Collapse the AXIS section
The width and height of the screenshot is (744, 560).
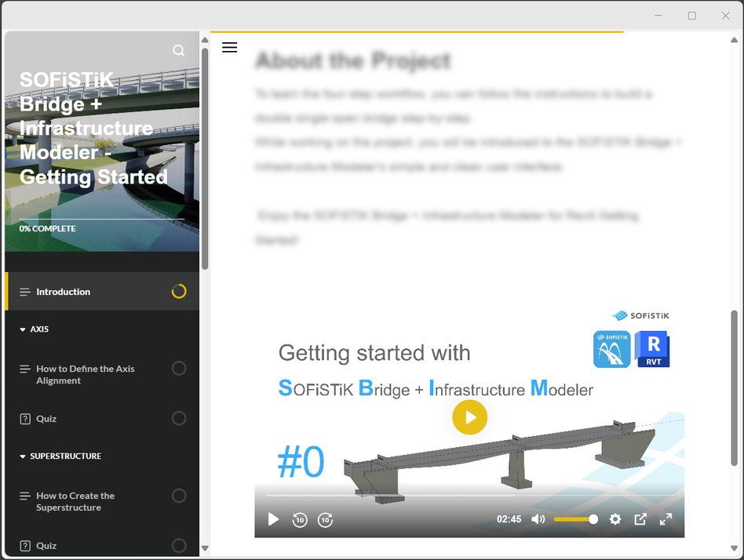(35, 329)
